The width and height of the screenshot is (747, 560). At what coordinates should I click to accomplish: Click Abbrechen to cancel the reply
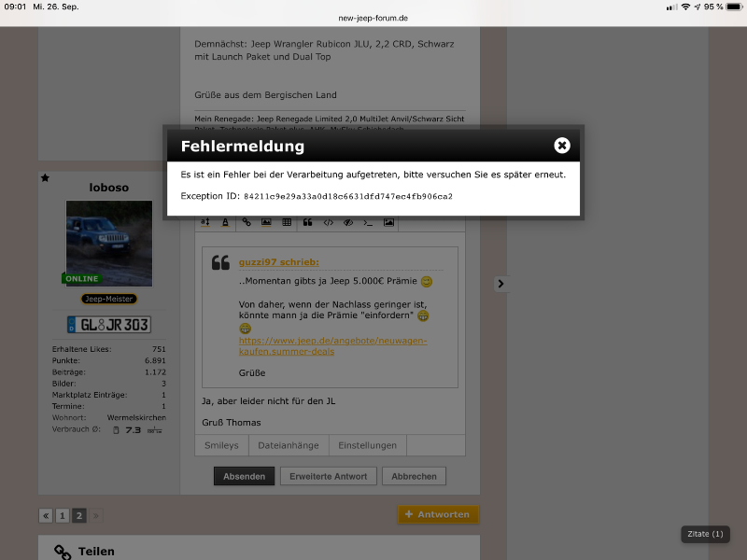point(414,476)
